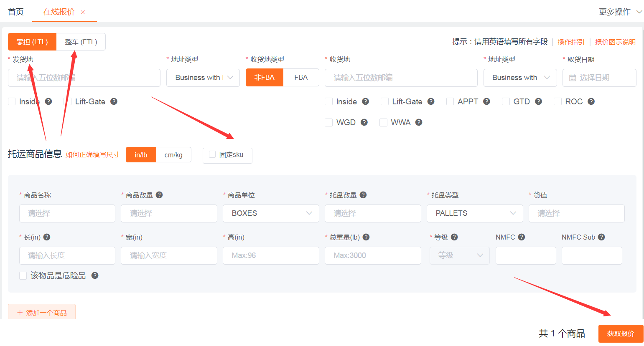Viewport: 644px width, 346px height.
Task: Click the 高(in) Max:96 field
Action: [271, 255]
